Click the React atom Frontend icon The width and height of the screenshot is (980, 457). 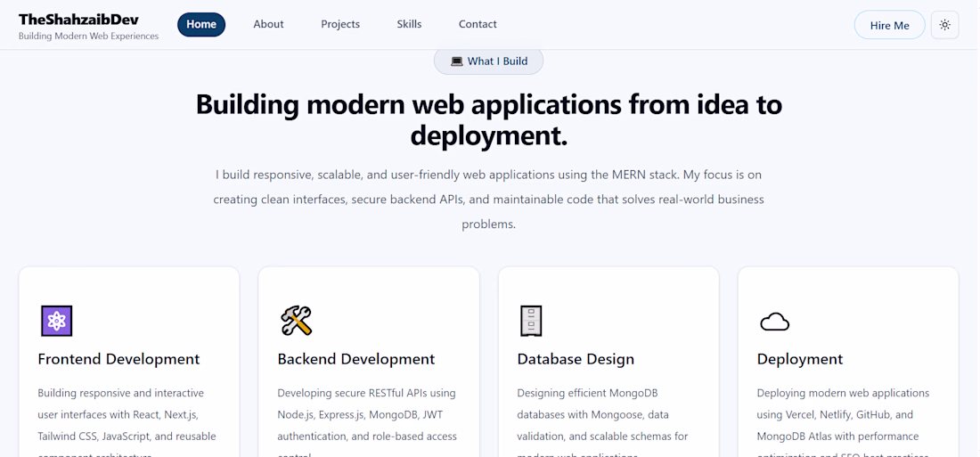57,321
